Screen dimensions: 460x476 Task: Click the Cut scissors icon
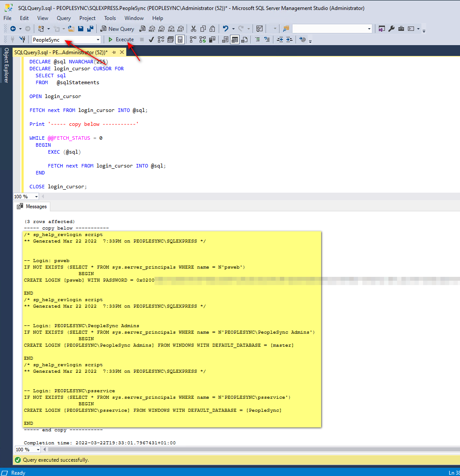[194, 29]
